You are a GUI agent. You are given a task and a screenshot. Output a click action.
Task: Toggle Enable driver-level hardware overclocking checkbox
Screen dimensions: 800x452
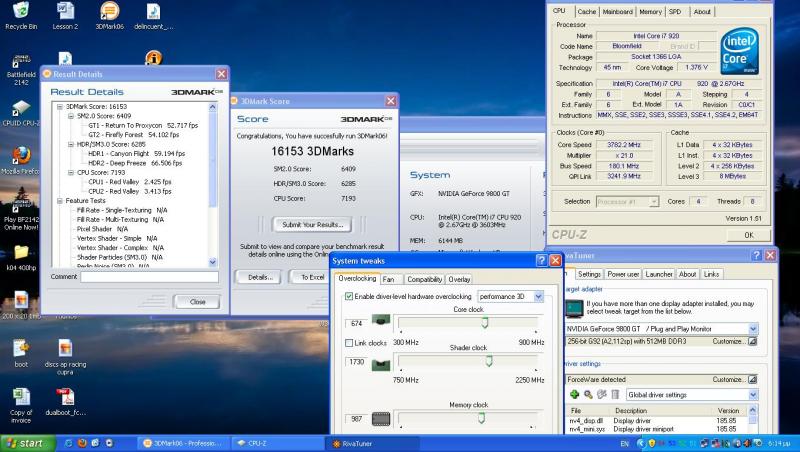(349, 296)
